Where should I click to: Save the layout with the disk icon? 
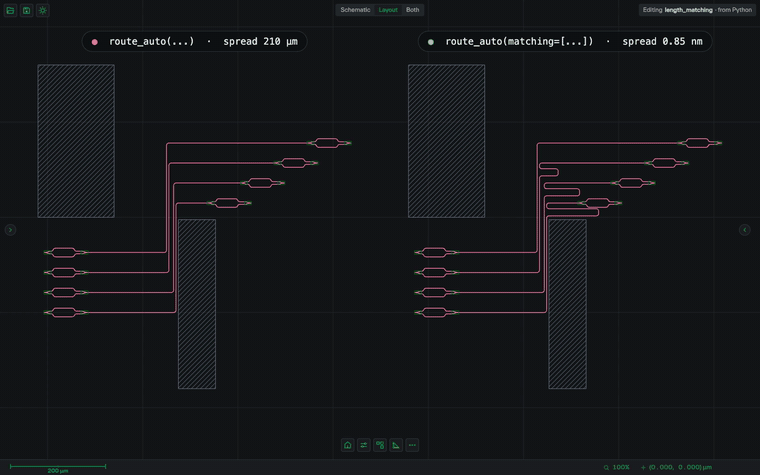(27, 10)
